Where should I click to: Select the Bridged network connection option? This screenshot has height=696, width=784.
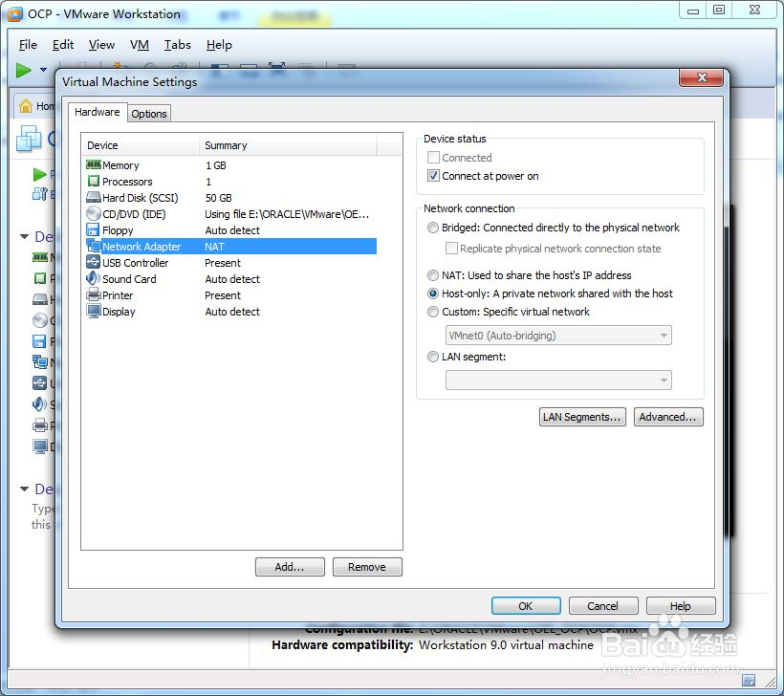click(x=433, y=228)
